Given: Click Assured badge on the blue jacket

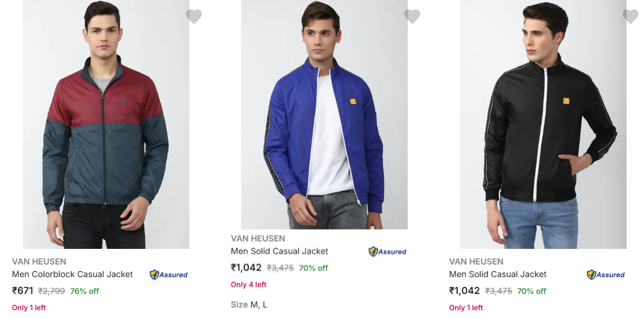Looking at the screenshot, I should tap(387, 252).
